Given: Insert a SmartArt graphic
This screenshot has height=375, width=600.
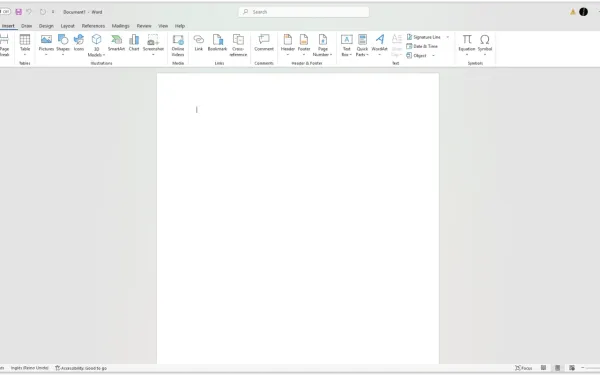Looking at the screenshot, I should pyautogui.click(x=116, y=43).
